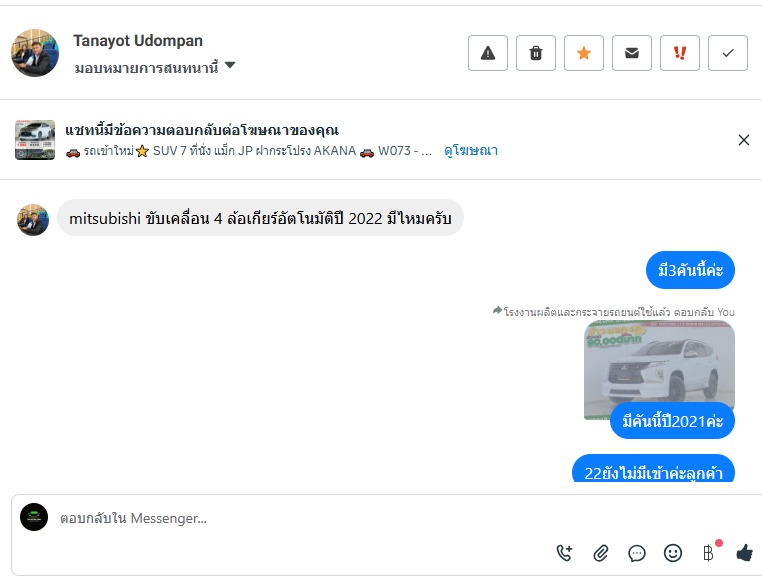Mark conversation done with checkmark button

(x=727, y=53)
